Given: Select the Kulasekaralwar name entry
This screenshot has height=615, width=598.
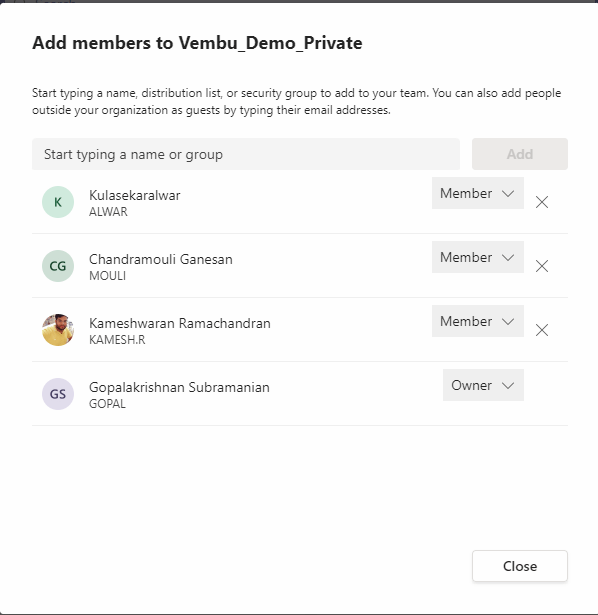Looking at the screenshot, I should point(135,195).
